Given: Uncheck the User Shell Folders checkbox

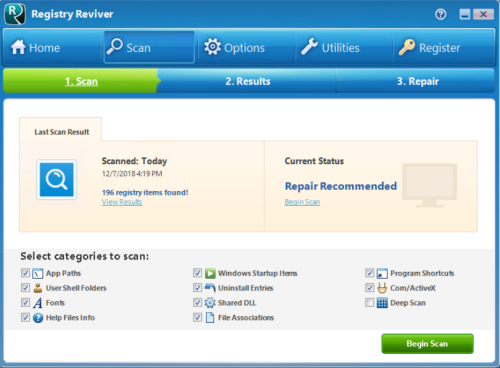Looking at the screenshot, I should pyautogui.click(x=25, y=288).
